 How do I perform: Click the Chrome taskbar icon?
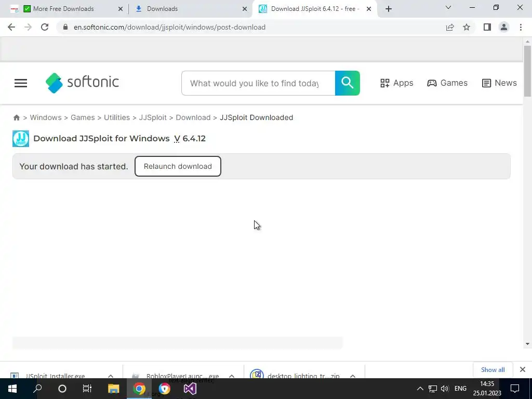[139, 389]
